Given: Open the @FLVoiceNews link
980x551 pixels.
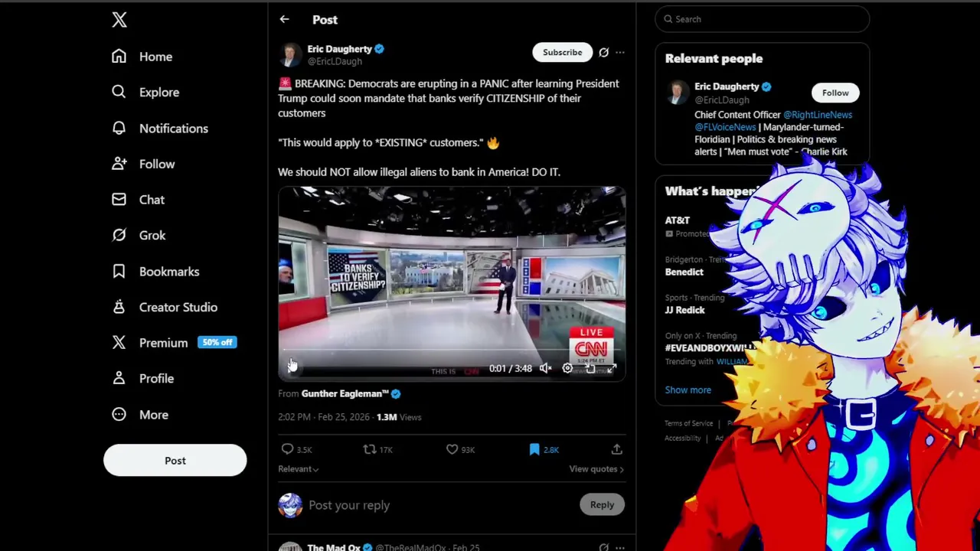Looking at the screenshot, I should point(725,127).
